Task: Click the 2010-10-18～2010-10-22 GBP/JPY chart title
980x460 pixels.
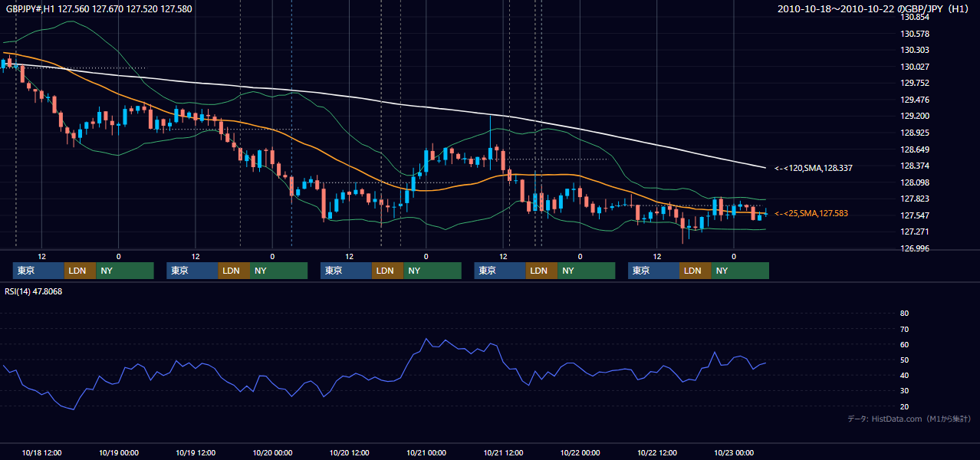Action: [x=875, y=9]
